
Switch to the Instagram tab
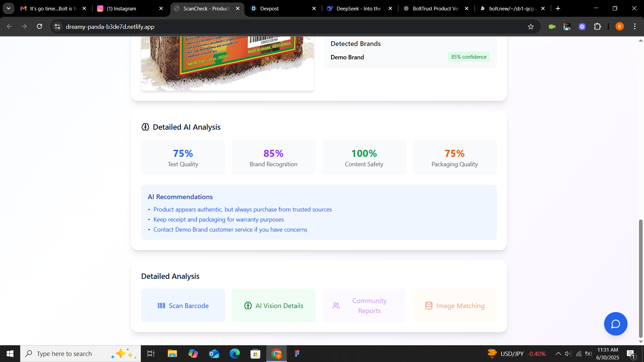(121, 8)
